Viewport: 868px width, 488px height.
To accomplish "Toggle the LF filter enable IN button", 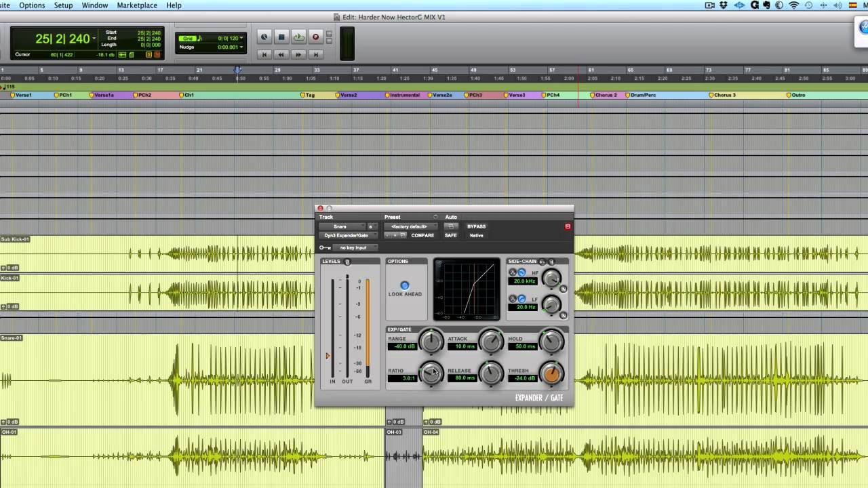I will pos(564,315).
